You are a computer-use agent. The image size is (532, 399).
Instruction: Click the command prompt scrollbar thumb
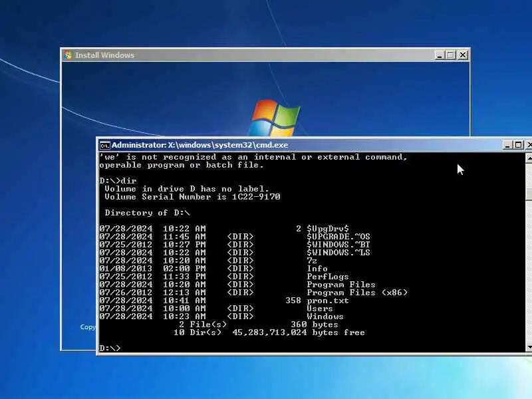pyautogui.click(x=529, y=193)
